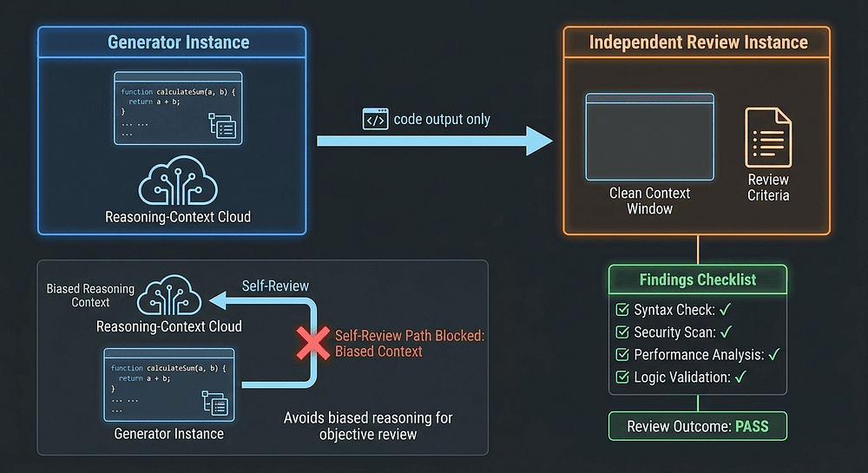This screenshot has height=473, width=868.
Task: Click the green check after Performance Analysis
Action: click(x=774, y=354)
